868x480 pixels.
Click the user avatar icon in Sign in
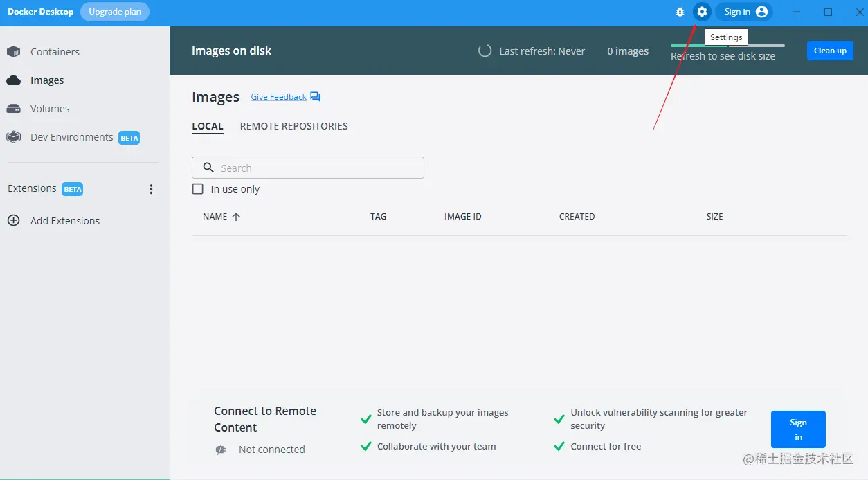(x=762, y=12)
